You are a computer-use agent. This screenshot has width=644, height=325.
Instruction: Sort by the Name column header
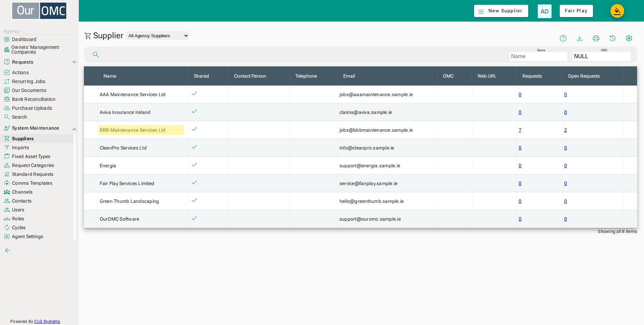click(110, 76)
